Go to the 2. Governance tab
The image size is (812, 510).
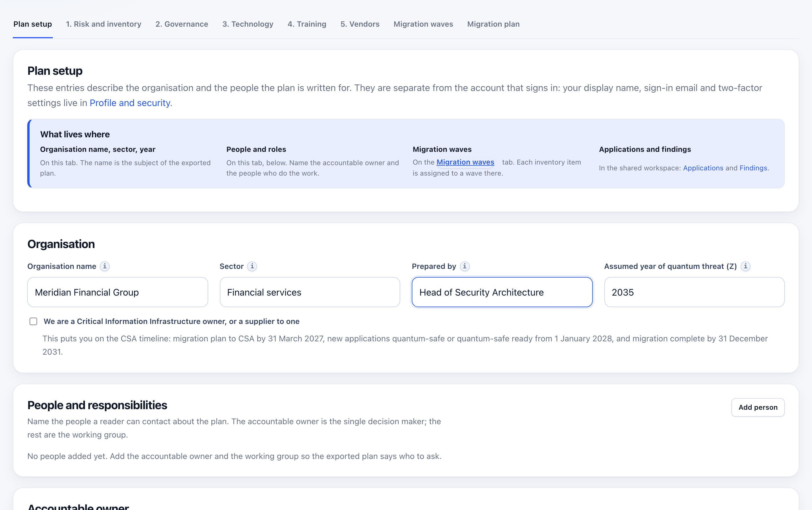pos(182,24)
